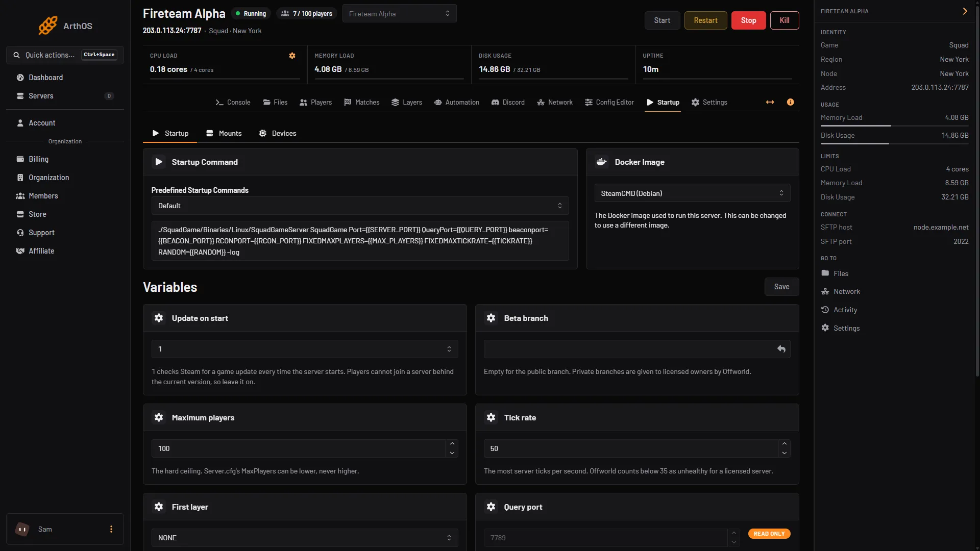The width and height of the screenshot is (980, 551).
Task: Click the Restart server button
Action: (705, 20)
